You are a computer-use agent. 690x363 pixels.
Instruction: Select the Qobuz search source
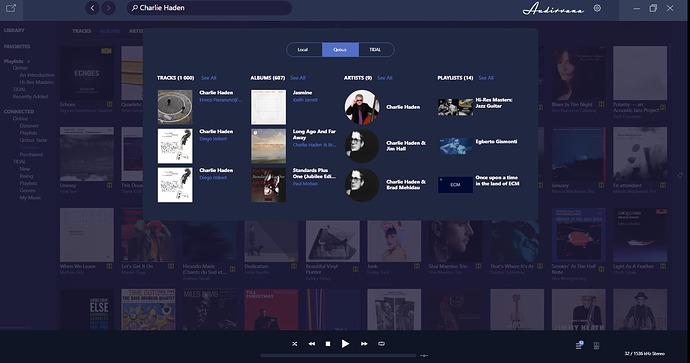[x=340, y=50]
